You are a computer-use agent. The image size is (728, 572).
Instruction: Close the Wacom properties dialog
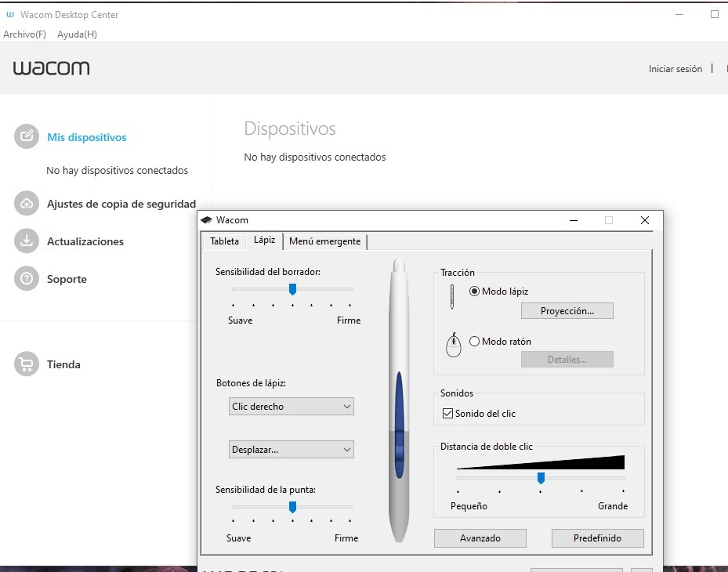644,220
